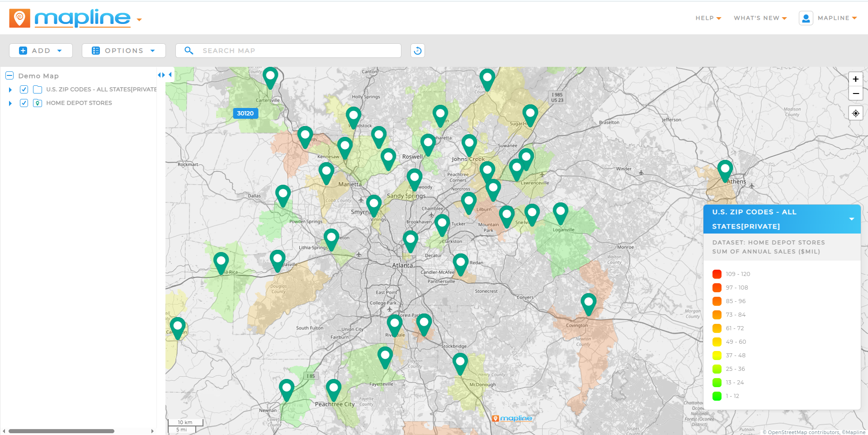Click the store pin near Newnan
Image resolution: width=868 pixels, height=435 pixels.
(x=287, y=390)
